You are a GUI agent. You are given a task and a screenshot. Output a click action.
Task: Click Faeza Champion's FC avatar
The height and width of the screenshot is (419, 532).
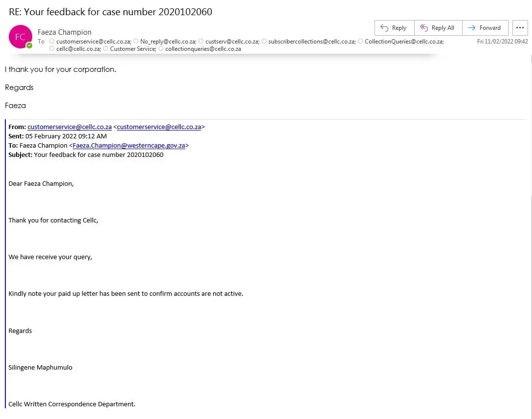point(20,37)
